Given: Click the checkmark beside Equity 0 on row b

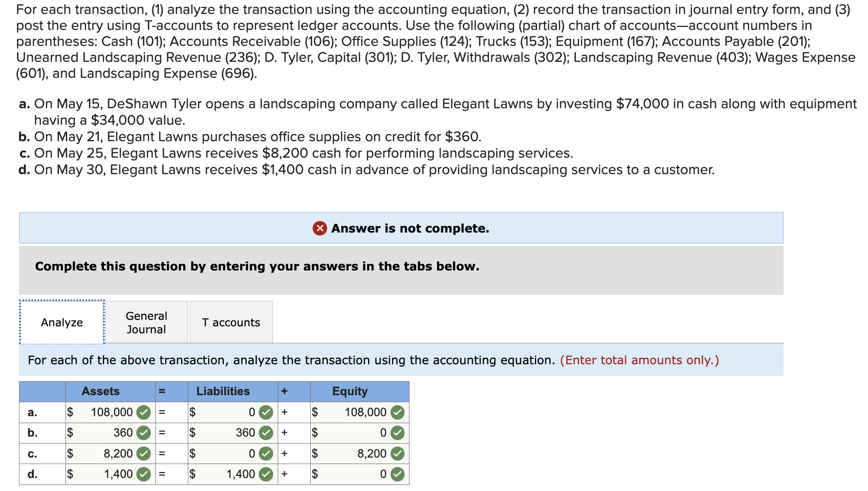Looking at the screenshot, I should click(x=397, y=433).
